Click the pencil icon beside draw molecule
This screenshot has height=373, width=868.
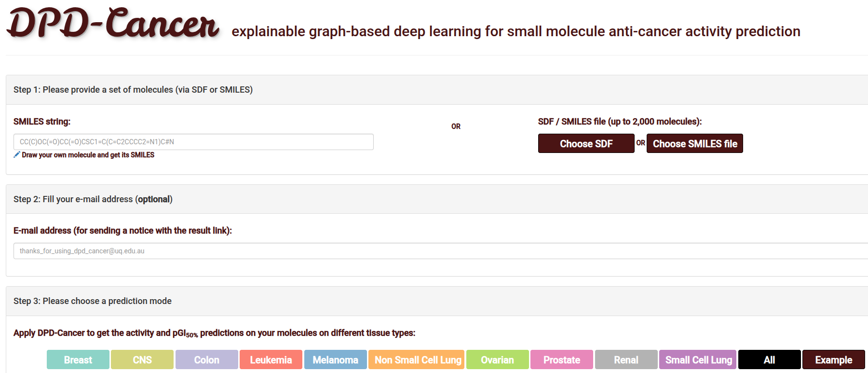[x=17, y=155]
